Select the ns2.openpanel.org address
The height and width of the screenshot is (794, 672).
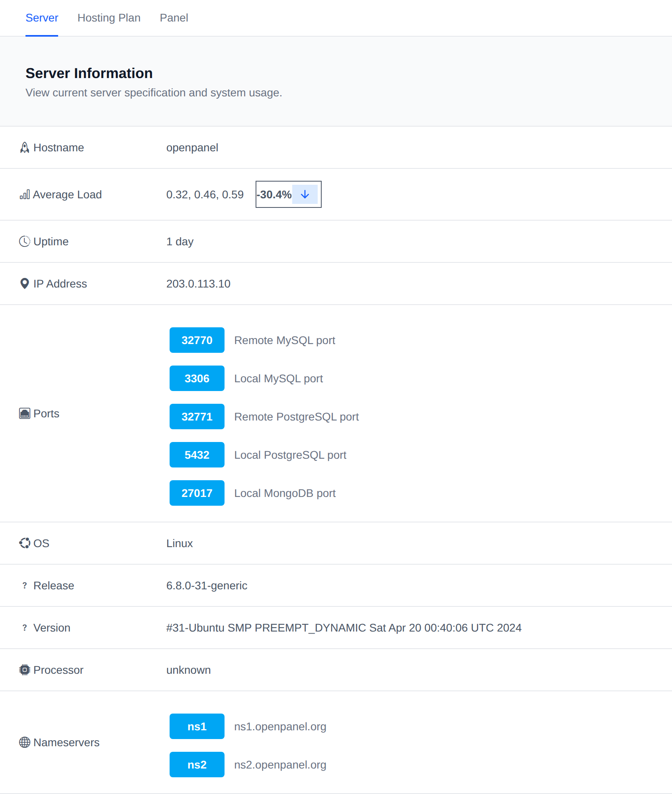coord(280,765)
